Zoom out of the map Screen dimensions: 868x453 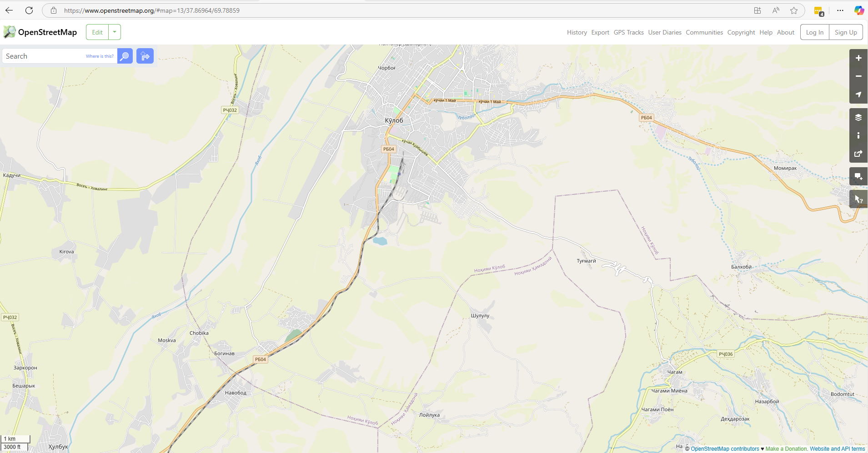(858, 76)
